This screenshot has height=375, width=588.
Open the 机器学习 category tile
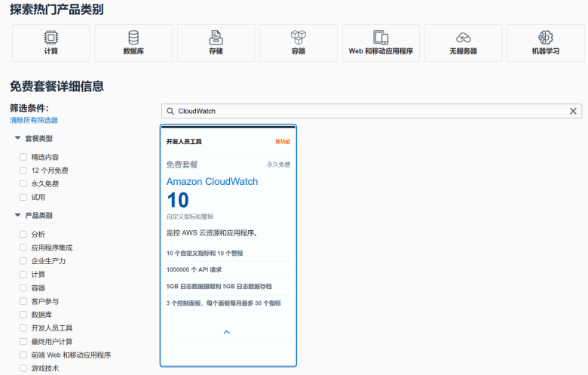(546, 43)
